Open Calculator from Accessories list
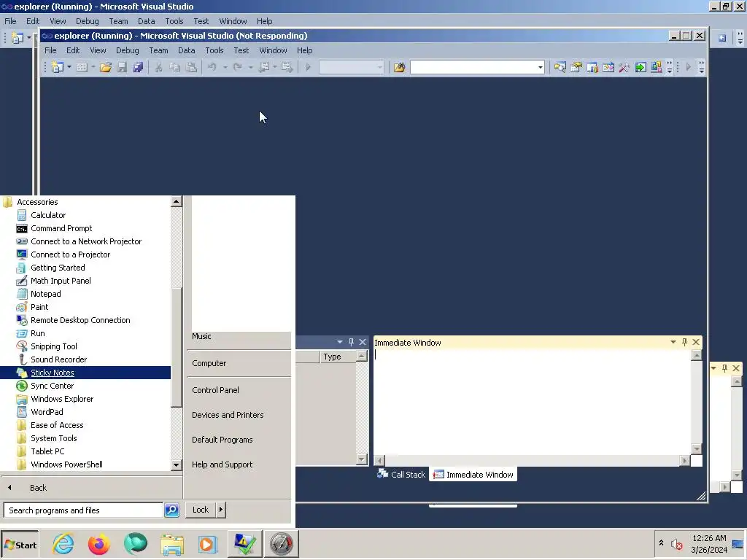The image size is (747, 560). (48, 215)
